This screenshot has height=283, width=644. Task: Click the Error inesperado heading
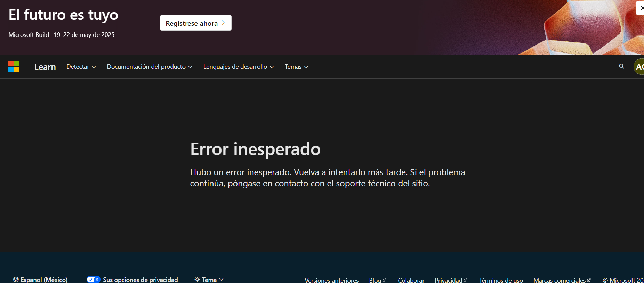(255, 149)
